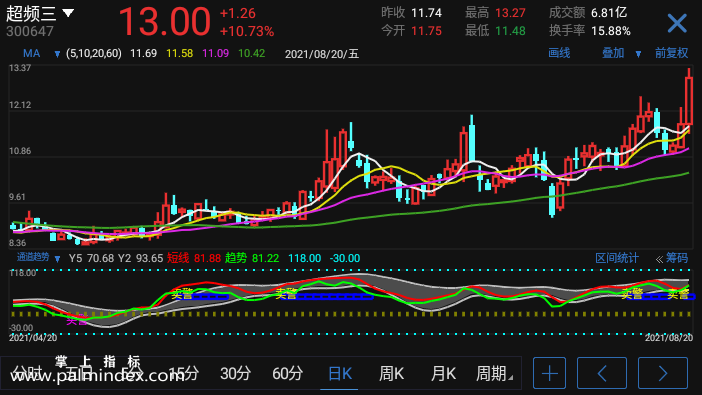Go to next stock with right arrow

pos(663,373)
